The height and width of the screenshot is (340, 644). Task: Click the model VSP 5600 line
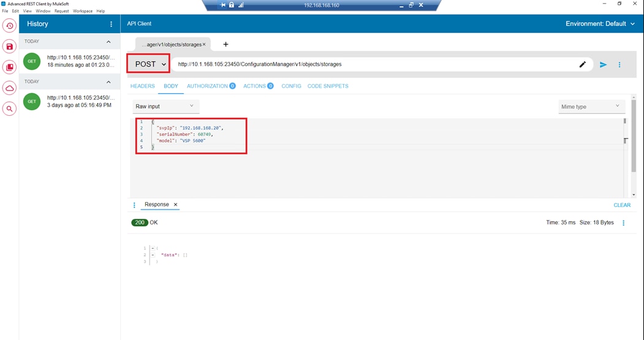[x=181, y=141]
